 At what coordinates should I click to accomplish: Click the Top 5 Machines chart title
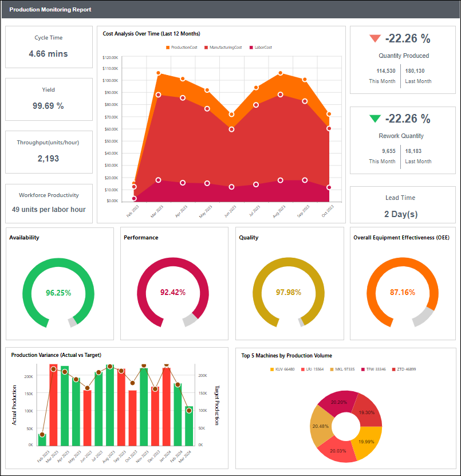286,356
